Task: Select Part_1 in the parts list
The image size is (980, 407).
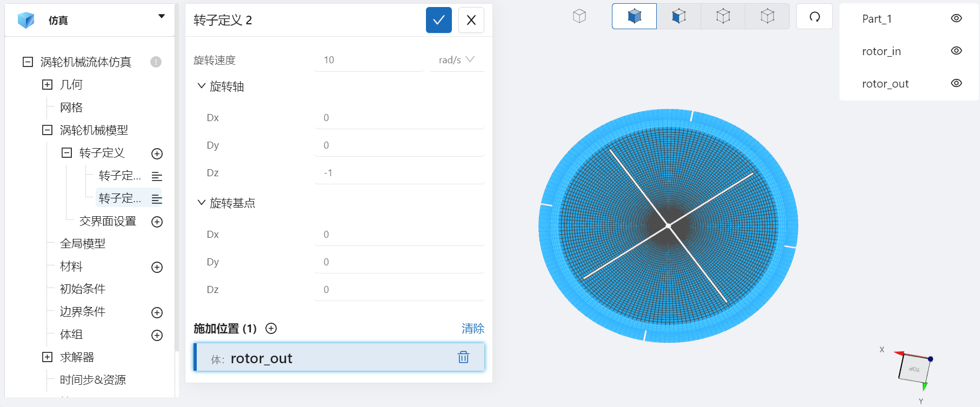Action: click(877, 19)
